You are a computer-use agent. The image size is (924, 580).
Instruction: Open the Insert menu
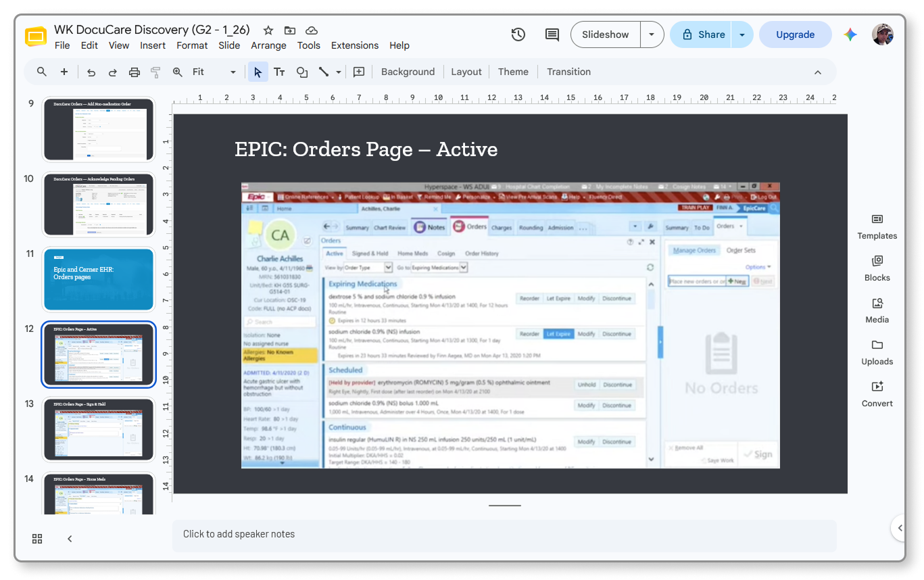(x=153, y=45)
